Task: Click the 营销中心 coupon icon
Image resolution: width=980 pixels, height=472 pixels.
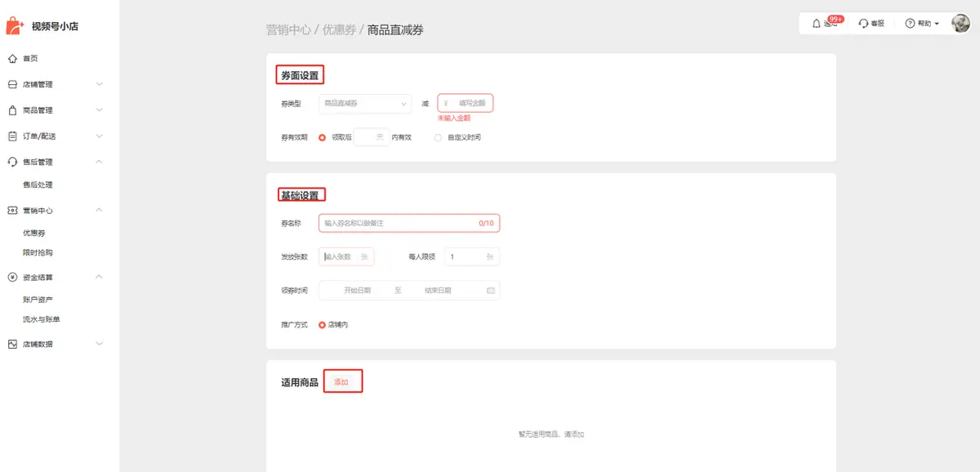Action: 12,211
